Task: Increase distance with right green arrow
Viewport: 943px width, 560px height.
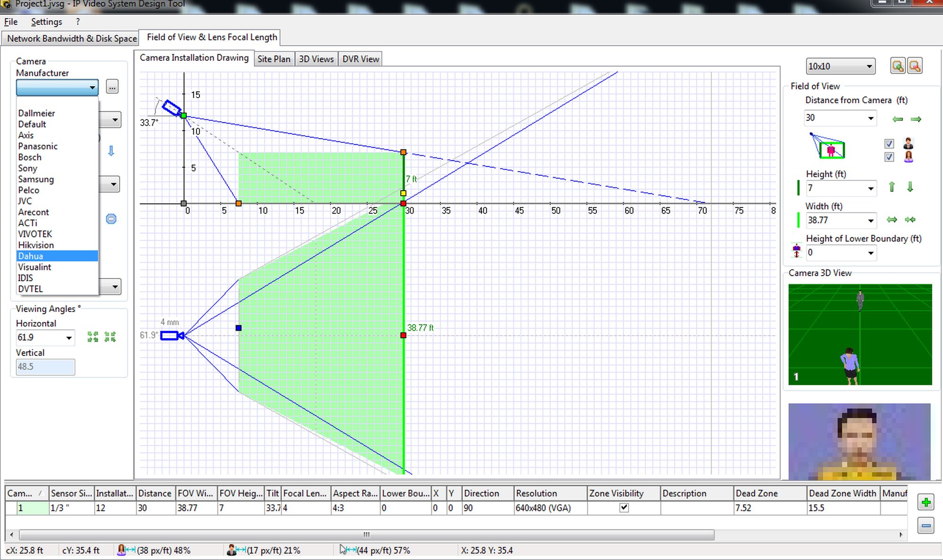Action: click(x=916, y=119)
